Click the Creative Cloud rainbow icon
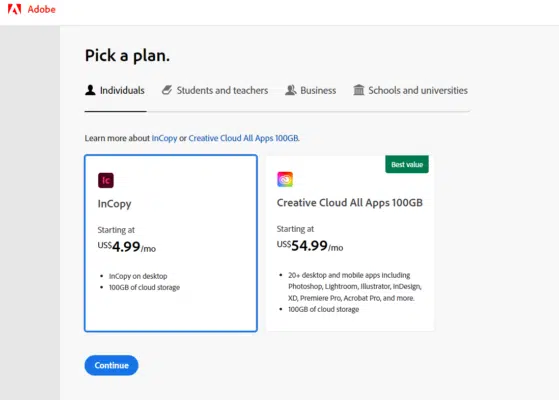Image resolution: width=559 pixels, height=400 pixels. point(285,179)
